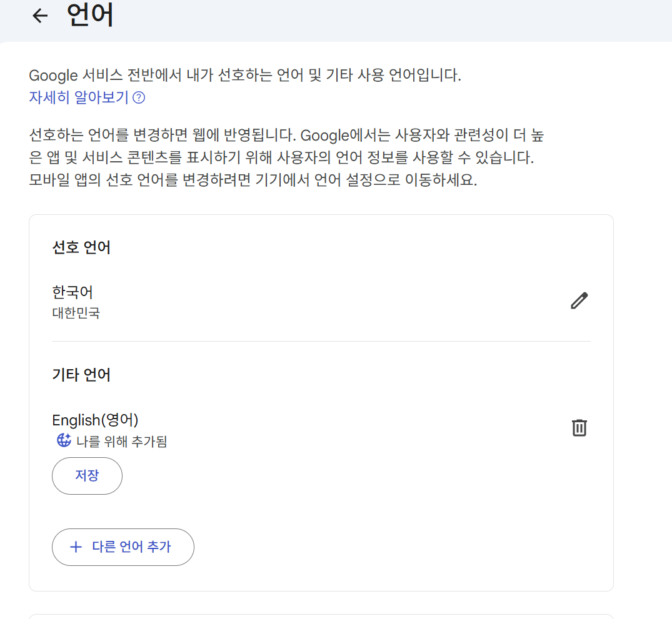Click the 선호 언어 section heading
This screenshot has width=672, height=619.
point(81,247)
